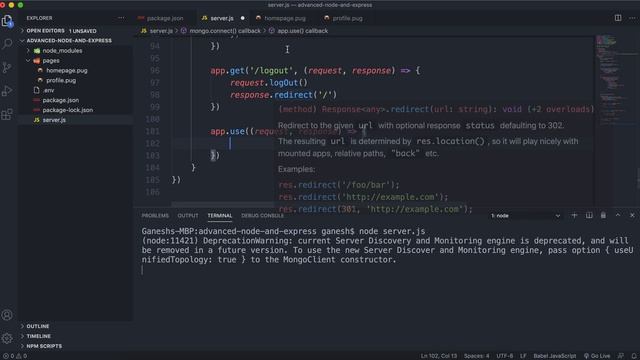Open the Debug Console tab

262,216
